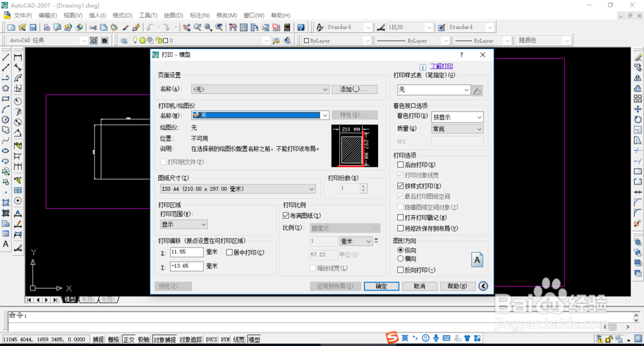Viewport: 644px width, 346px height.
Task: Select the Multiline Text A tool
Action: pyautogui.click(x=6, y=244)
